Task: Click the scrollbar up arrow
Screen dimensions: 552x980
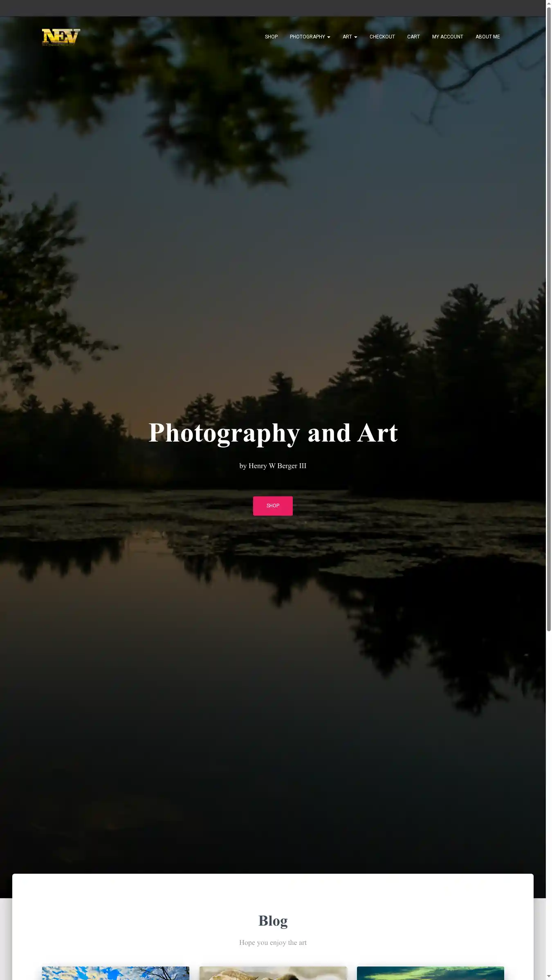Action: [549, 3]
